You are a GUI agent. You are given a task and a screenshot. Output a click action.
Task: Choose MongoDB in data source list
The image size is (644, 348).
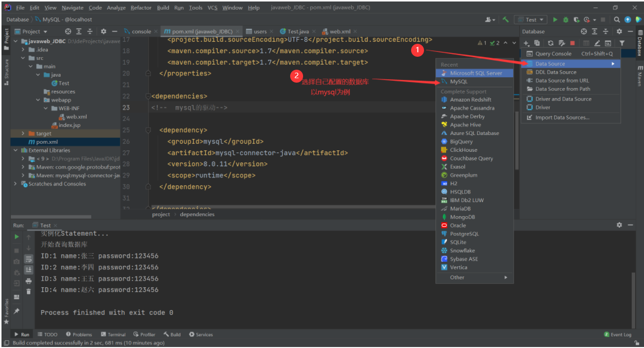[474, 217]
